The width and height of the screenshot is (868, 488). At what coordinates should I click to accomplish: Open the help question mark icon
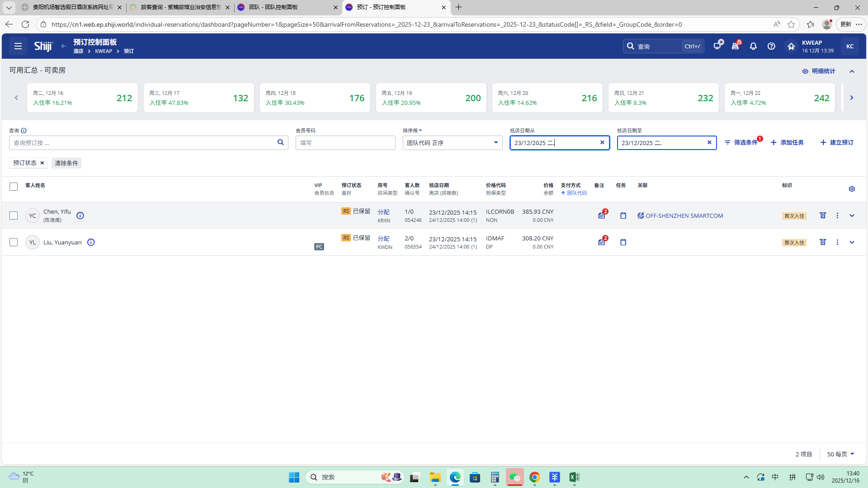[x=771, y=46]
